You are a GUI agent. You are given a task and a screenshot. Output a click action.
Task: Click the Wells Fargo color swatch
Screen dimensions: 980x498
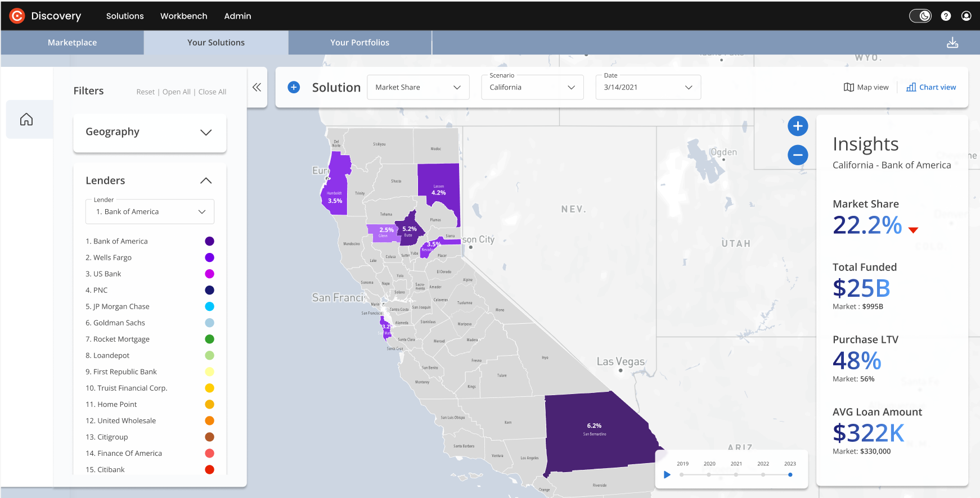[x=209, y=257]
